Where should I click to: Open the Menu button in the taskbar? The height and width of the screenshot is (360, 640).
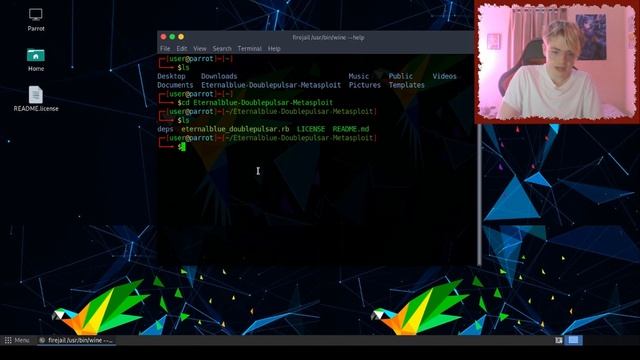pyautogui.click(x=17, y=340)
